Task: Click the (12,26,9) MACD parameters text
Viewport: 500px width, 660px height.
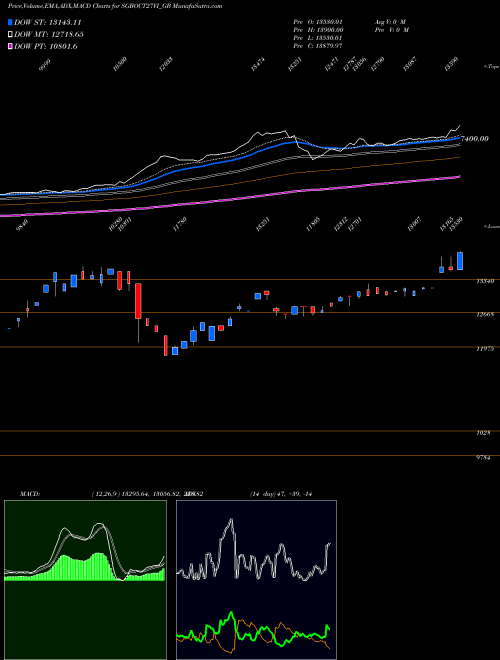Action: pyautogui.click(x=147, y=494)
